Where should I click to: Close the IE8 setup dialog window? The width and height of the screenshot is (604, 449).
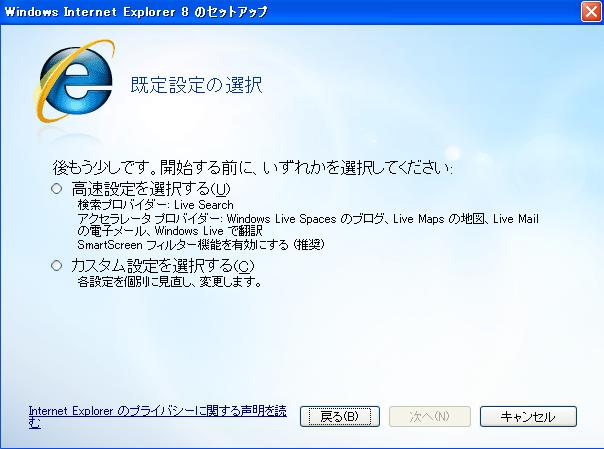pos(591,12)
